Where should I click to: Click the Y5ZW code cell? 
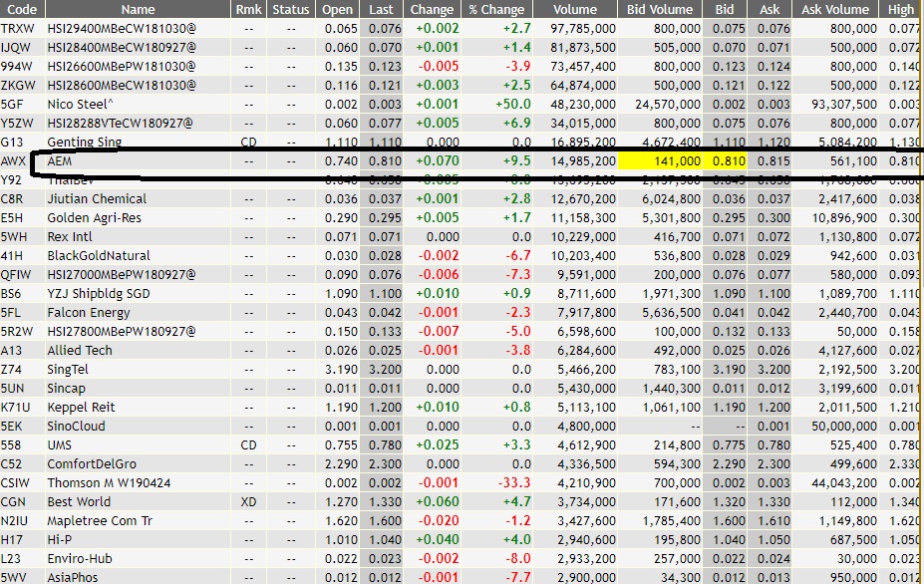coord(17,124)
